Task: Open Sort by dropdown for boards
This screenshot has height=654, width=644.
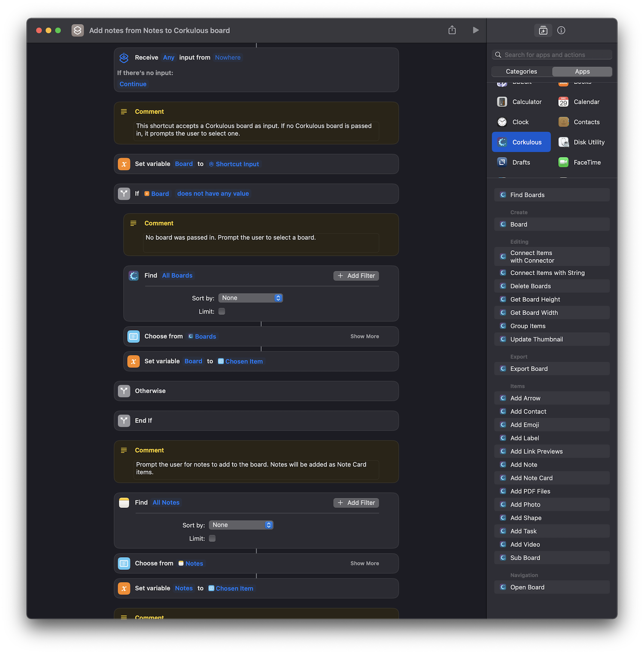Action: [x=251, y=298]
